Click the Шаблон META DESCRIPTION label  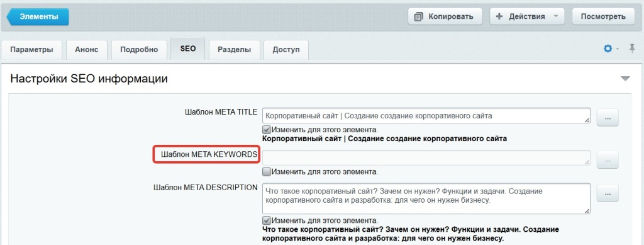(206, 188)
